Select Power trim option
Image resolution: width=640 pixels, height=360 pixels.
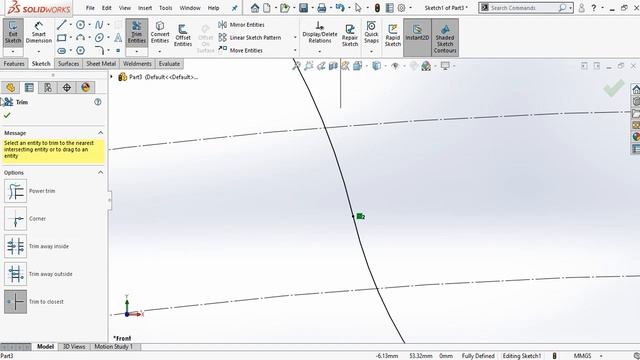coord(16,191)
